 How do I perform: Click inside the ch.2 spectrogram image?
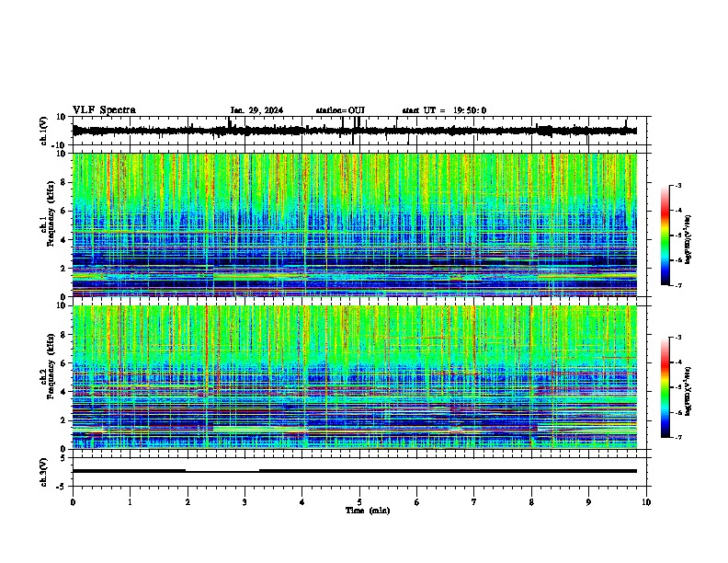coord(354,377)
